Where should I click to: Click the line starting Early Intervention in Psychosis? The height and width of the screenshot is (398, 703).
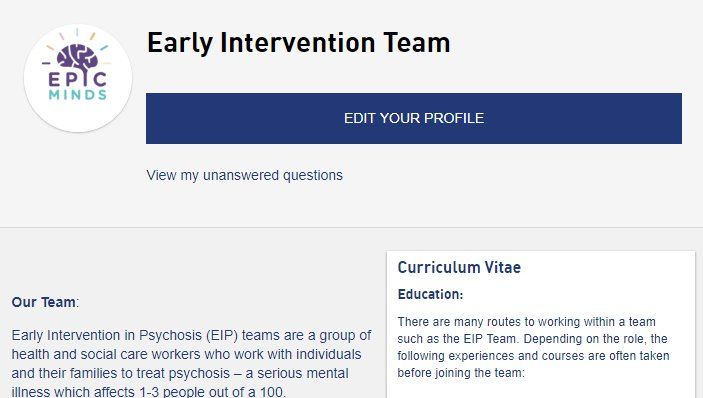191,335
